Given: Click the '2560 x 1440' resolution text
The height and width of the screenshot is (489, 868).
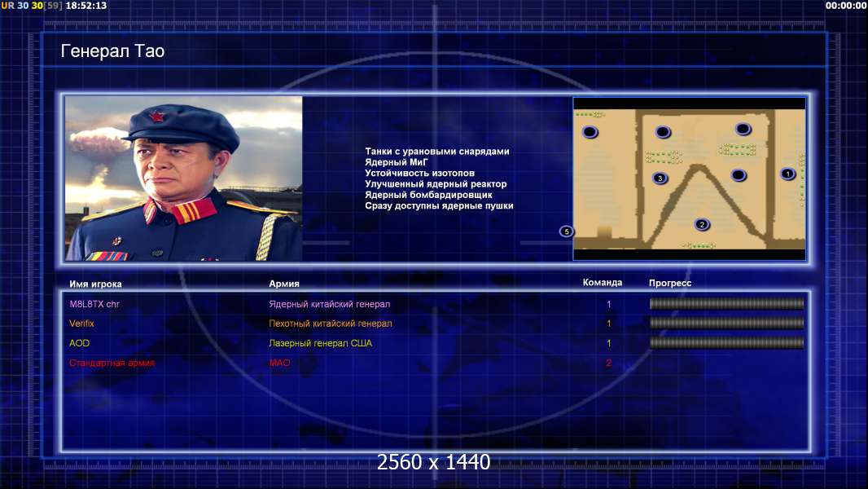Looking at the screenshot, I should coord(433,462).
